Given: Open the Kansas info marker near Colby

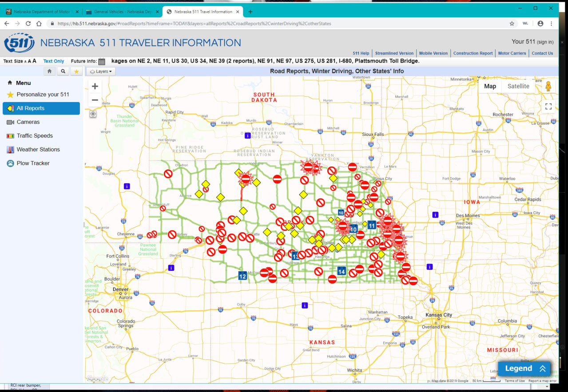Looking at the screenshot, I should pos(304,305).
